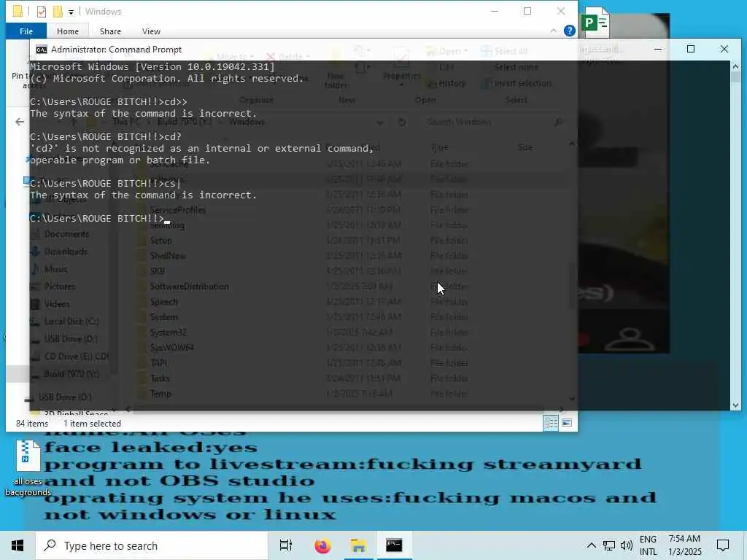Open Customize Quick Access Toolbar dropdown
This screenshot has width=747, height=560.
(x=71, y=12)
